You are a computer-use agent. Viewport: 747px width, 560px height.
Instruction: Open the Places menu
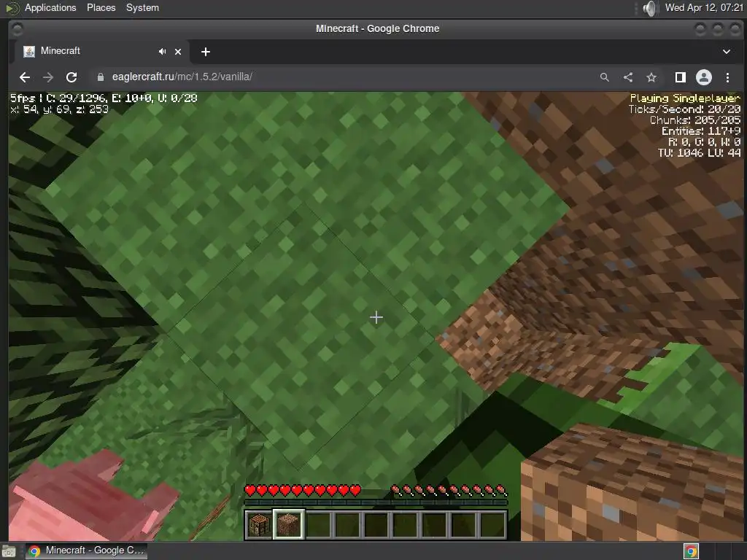point(101,7)
